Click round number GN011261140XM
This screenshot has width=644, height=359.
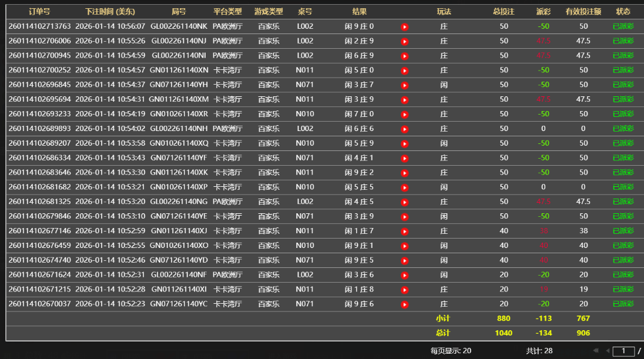(x=179, y=99)
